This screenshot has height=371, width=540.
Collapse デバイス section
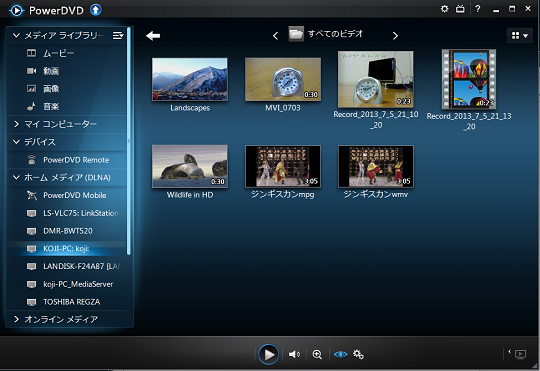[16, 142]
